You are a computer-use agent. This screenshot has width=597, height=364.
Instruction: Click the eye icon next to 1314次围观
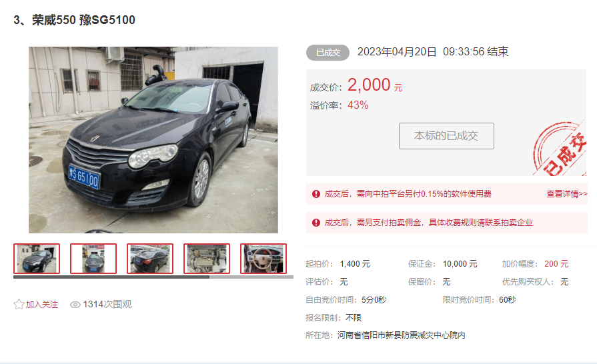pyautogui.click(x=75, y=305)
